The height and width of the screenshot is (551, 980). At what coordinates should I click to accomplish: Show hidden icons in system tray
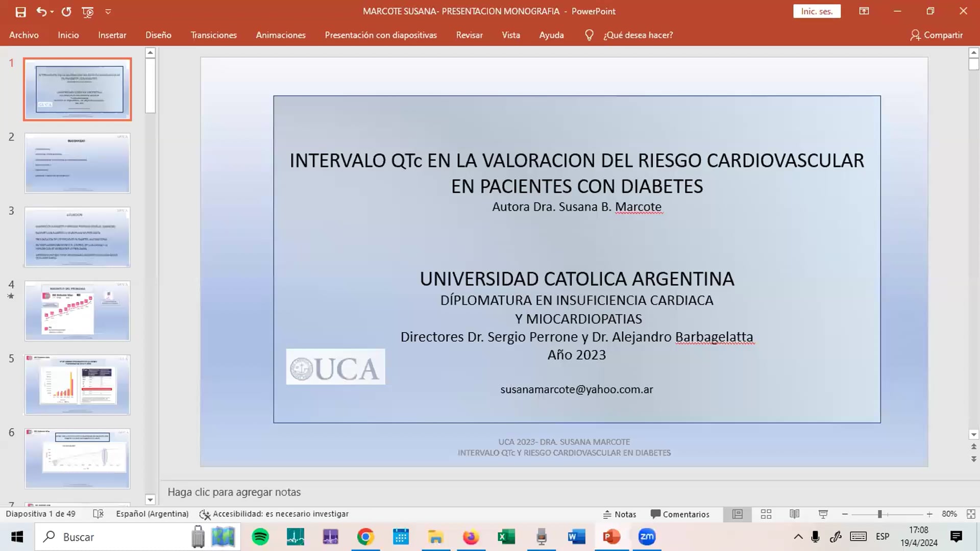[x=798, y=537]
